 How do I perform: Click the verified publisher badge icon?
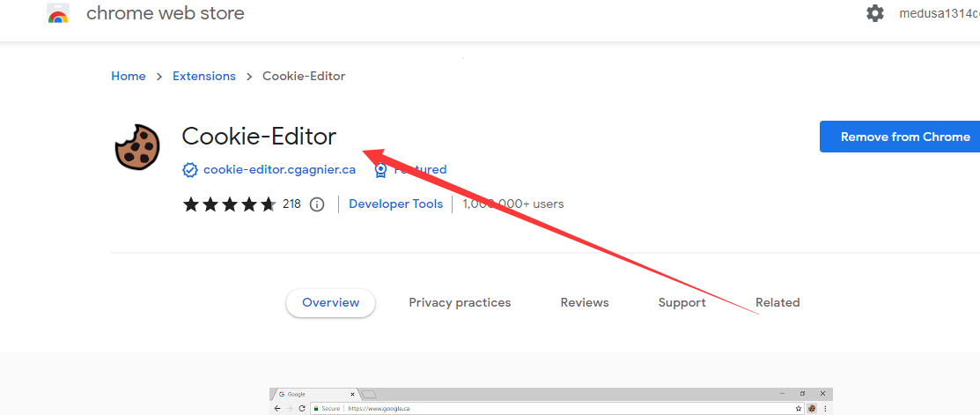click(189, 169)
